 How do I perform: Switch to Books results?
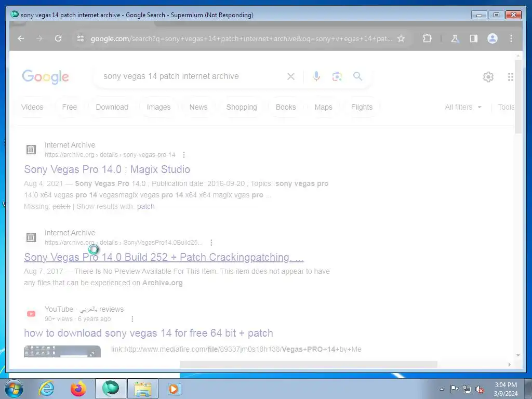click(x=286, y=107)
